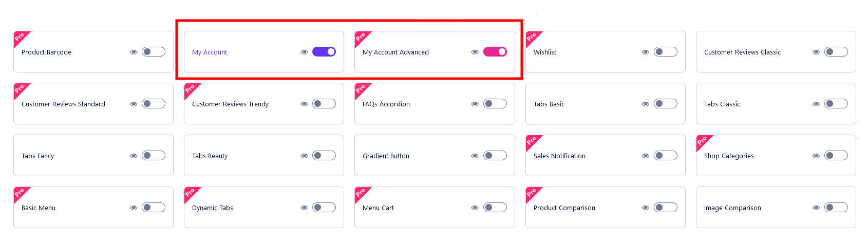Click the eye icon for Menu Cart
Screen dimensions: 868x242
click(x=475, y=208)
